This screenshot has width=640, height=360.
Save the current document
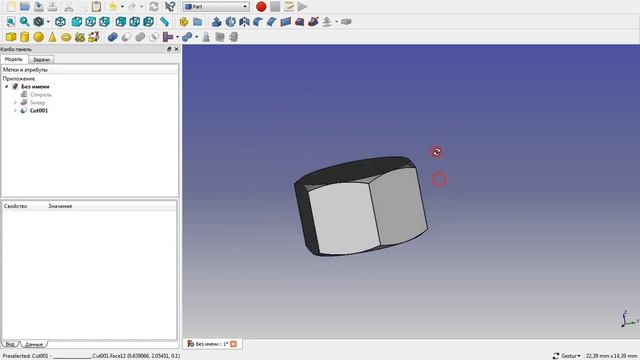pos(39,7)
